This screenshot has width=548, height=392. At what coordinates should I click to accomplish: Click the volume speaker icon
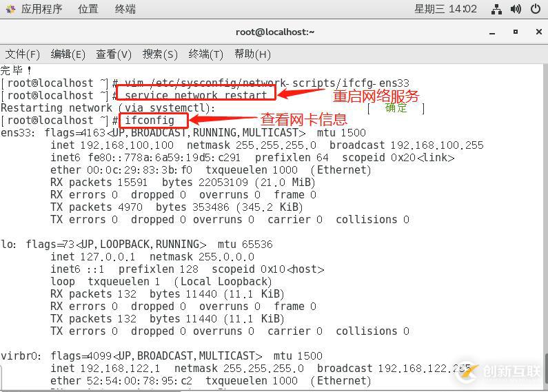coord(516,9)
